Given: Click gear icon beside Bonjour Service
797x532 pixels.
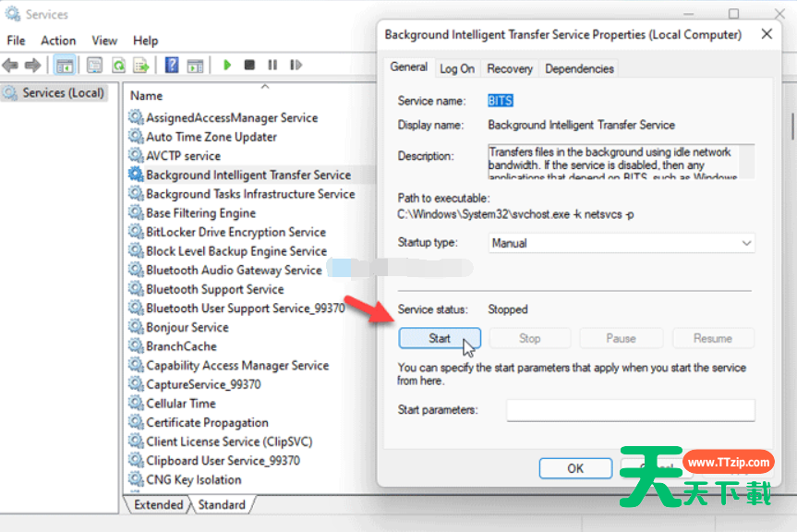Looking at the screenshot, I should click(x=136, y=327).
